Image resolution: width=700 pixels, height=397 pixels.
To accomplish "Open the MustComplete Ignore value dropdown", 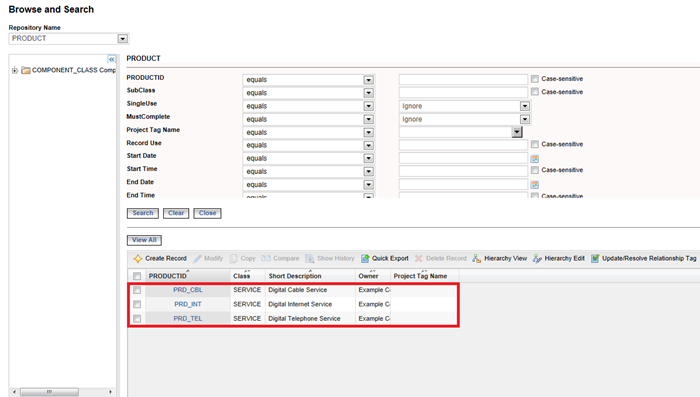I will pyautogui.click(x=525, y=119).
